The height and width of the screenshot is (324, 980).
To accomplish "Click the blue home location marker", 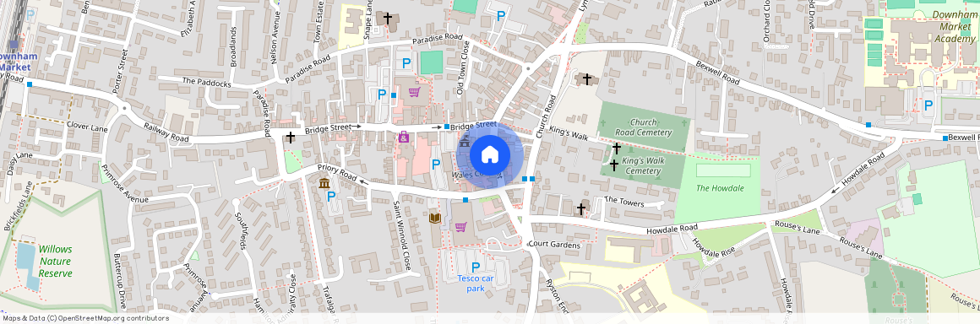I will [490, 154].
